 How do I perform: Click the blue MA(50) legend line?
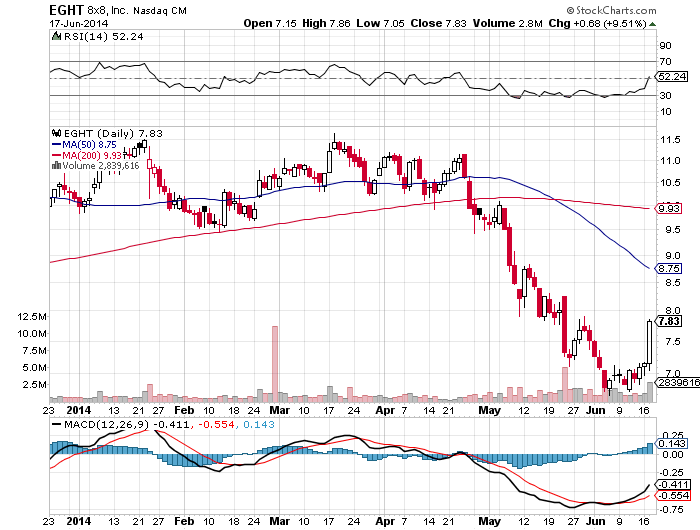click(x=56, y=145)
